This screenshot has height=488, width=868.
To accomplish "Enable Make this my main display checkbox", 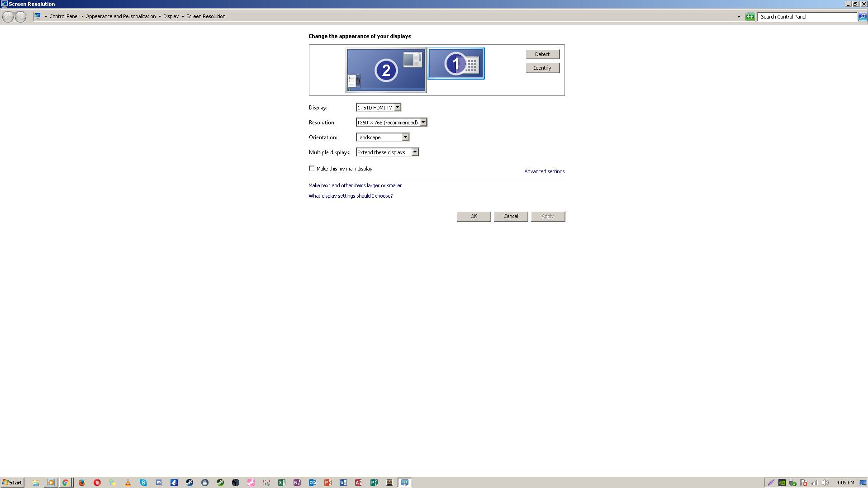I will (312, 169).
